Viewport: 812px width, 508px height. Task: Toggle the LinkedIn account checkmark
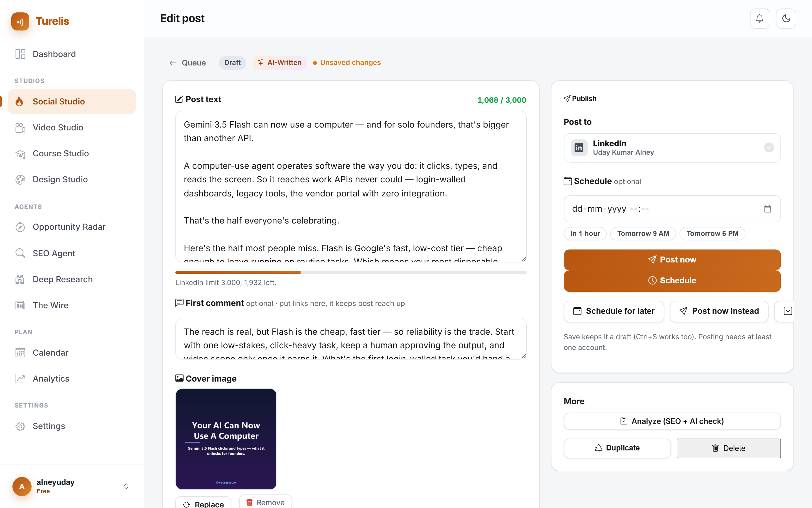point(769,148)
